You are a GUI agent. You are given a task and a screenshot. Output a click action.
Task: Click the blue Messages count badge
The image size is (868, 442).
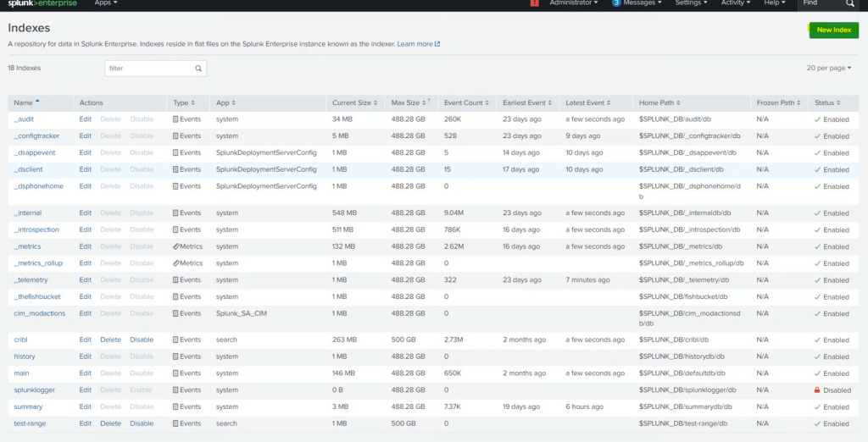coord(616,3)
